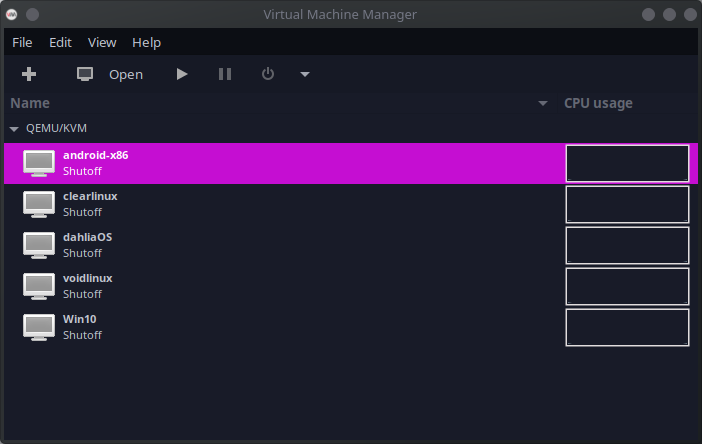Image resolution: width=702 pixels, height=444 pixels.
Task: Open the Help menu
Action: pos(146,42)
